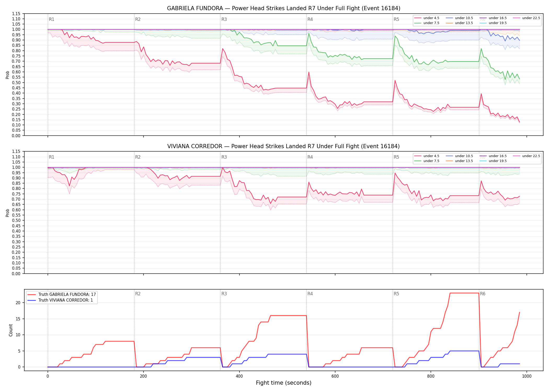Click the R2 round marker in Count chart

(138, 294)
